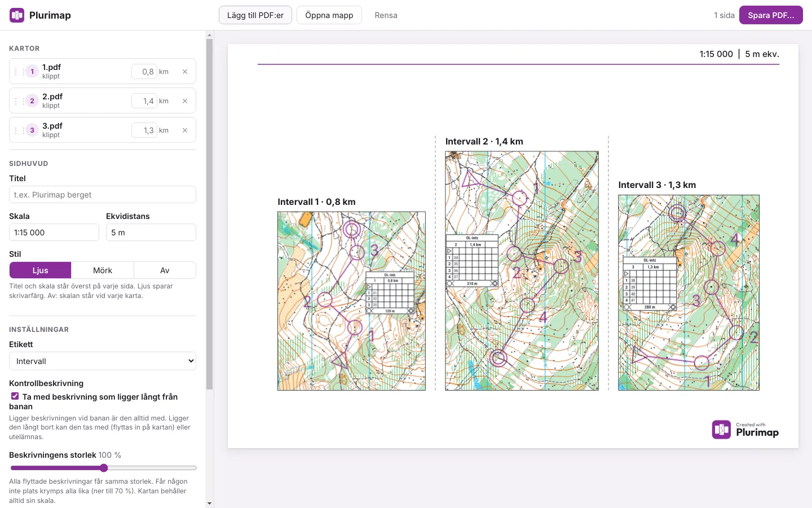Adjust the Beskrivningens storlek slider
The width and height of the screenshot is (812, 508).
point(104,468)
